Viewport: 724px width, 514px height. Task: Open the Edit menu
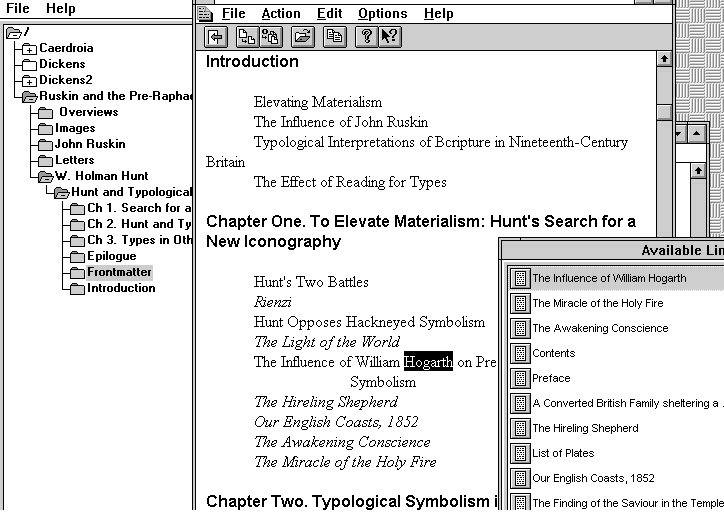pos(330,14)
